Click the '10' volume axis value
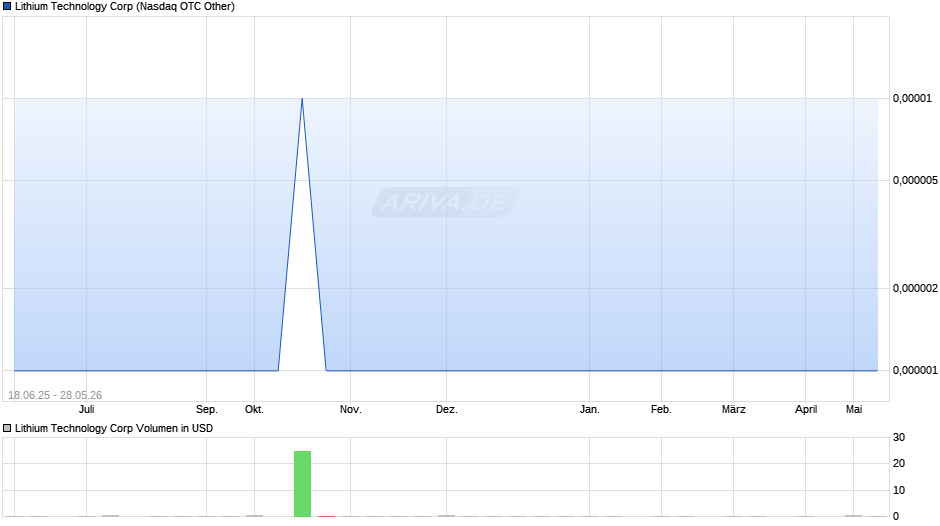Image resolution: width=940 pixels, height=526 pixels. click(x=899, y=490)
